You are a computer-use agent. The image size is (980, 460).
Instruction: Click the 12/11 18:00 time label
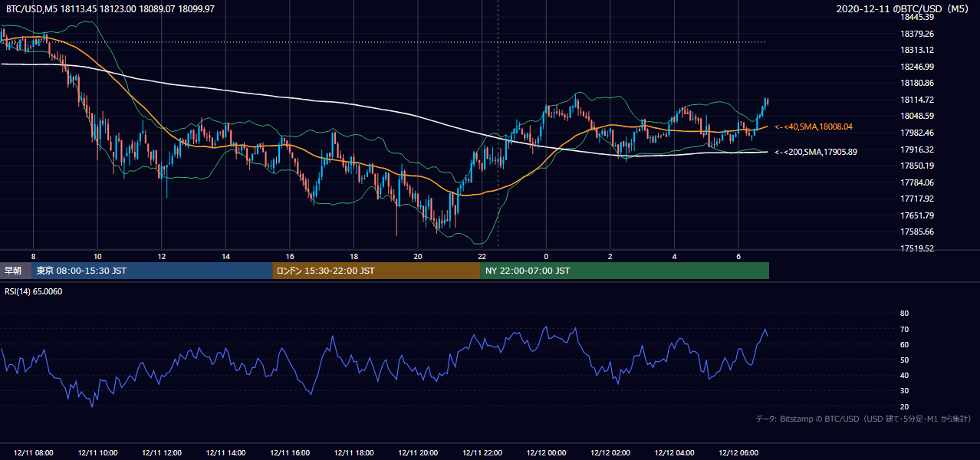pos(354,453)
